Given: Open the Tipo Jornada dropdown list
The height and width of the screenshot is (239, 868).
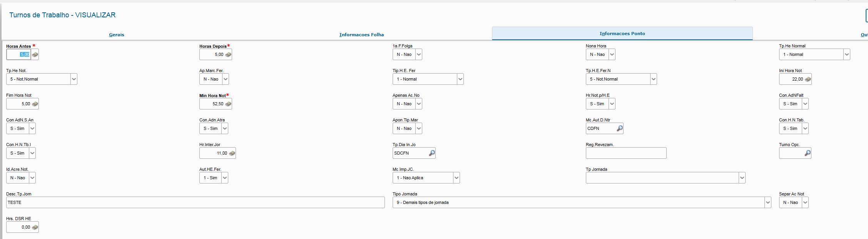Looking at the screenshot, I should coord(768,203).
